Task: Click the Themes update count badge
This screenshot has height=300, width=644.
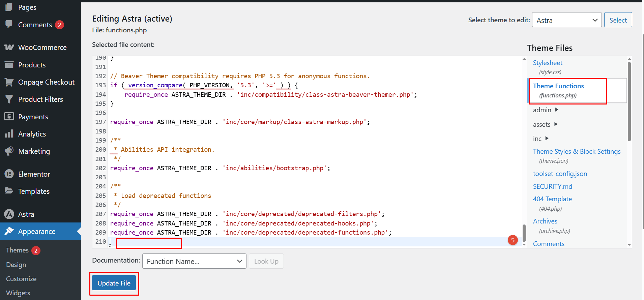Action: click(x=36, y=250)
